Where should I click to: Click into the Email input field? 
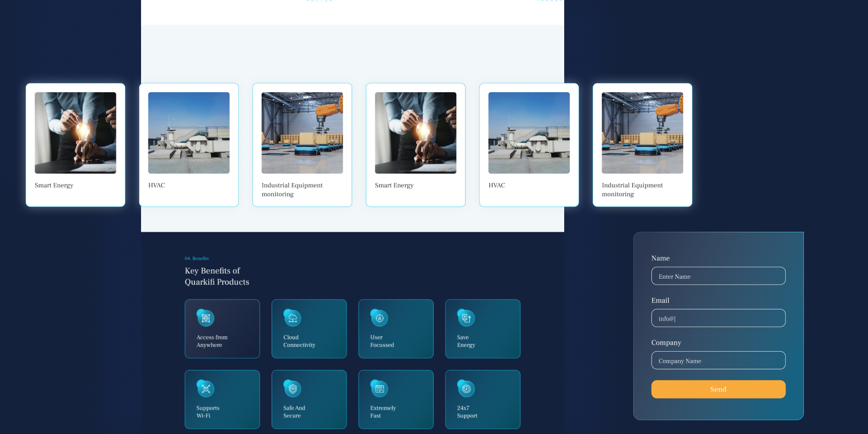click(718, 318)
